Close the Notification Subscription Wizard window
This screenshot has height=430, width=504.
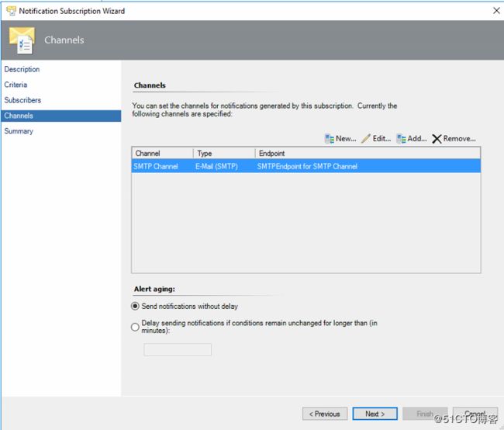point(496,11)
